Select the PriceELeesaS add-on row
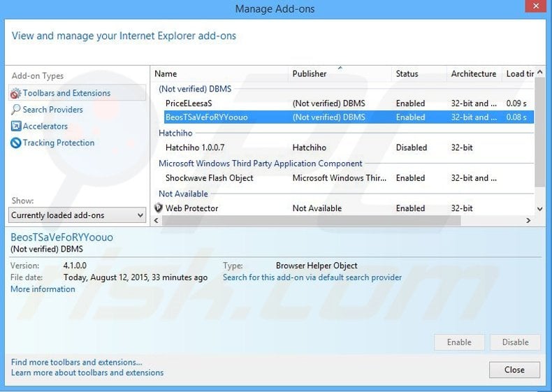 click(x=349, y=103)
